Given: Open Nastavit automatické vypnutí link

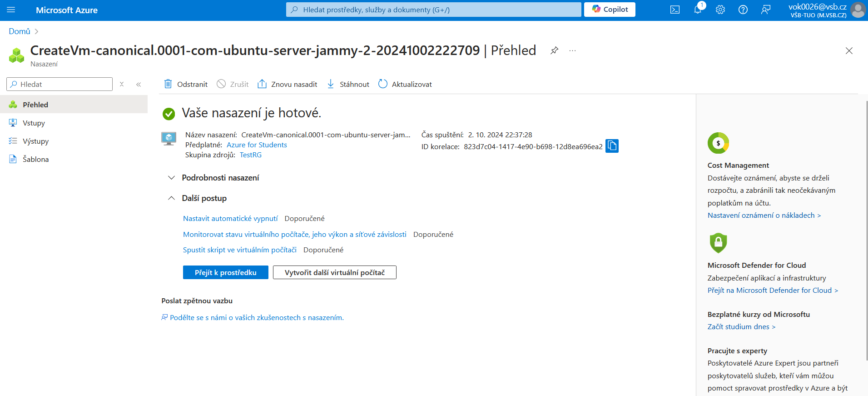Looking at the screenshot, I should [230, 219].
